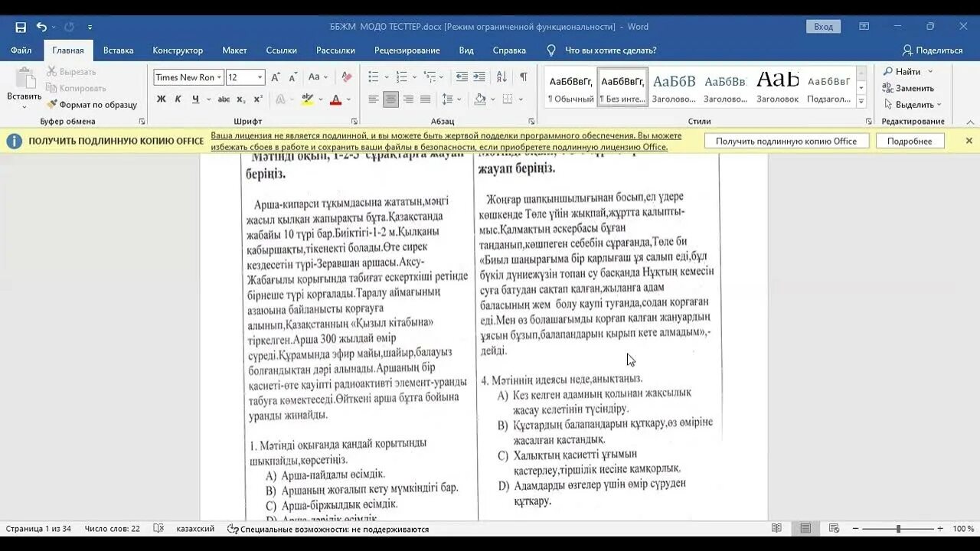Open numbered list options
This screenshot has height=551, width=980.
pyautogui.click(x=413, y=77)
